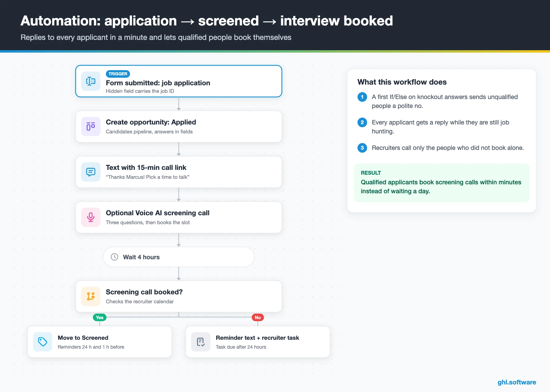Click 'Task due after 24 hours' text

click(x=241, y=347)
